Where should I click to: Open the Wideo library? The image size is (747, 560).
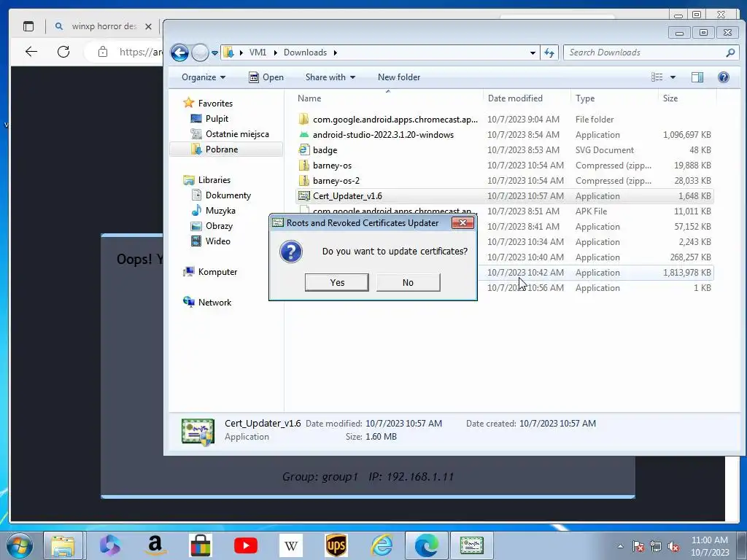coord(211,241)
